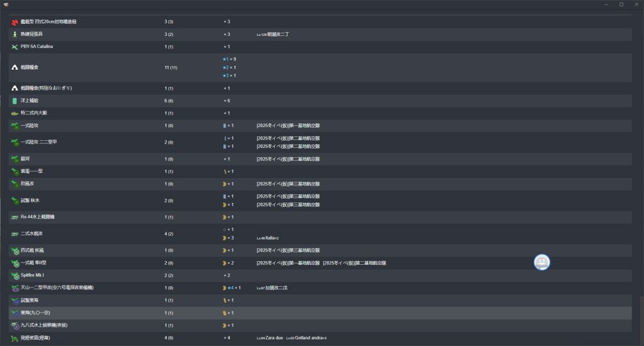Image resolution: width=644 pixels, height=346 pixels.
Task: Click the 熟練見張員 lookout icon
Action: tap(15, 35)
